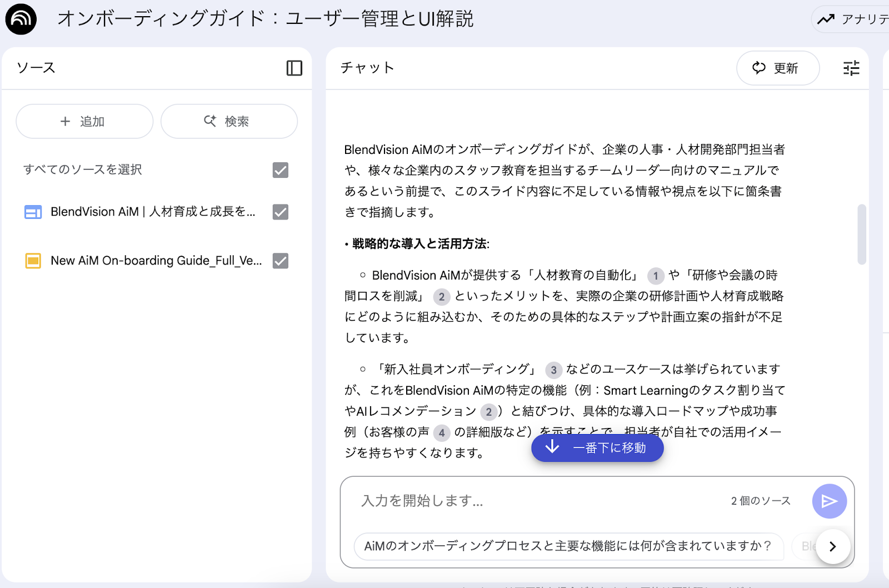
Task: Open the analytics chart icon
Action: (826, 19)
